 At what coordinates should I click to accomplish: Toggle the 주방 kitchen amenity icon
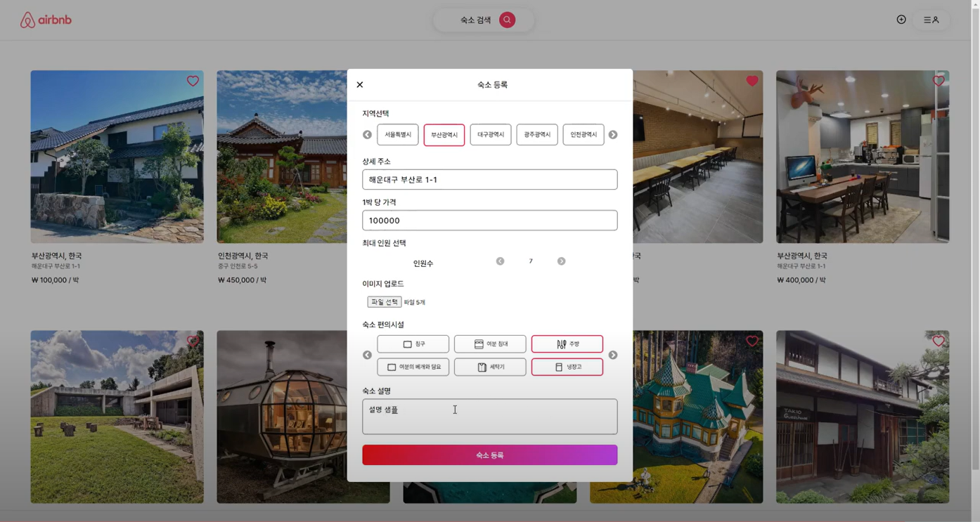coord(567,344)
